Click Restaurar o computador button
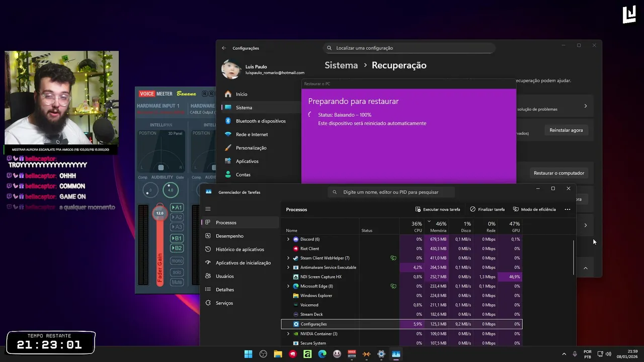 [x=559, y=173]
